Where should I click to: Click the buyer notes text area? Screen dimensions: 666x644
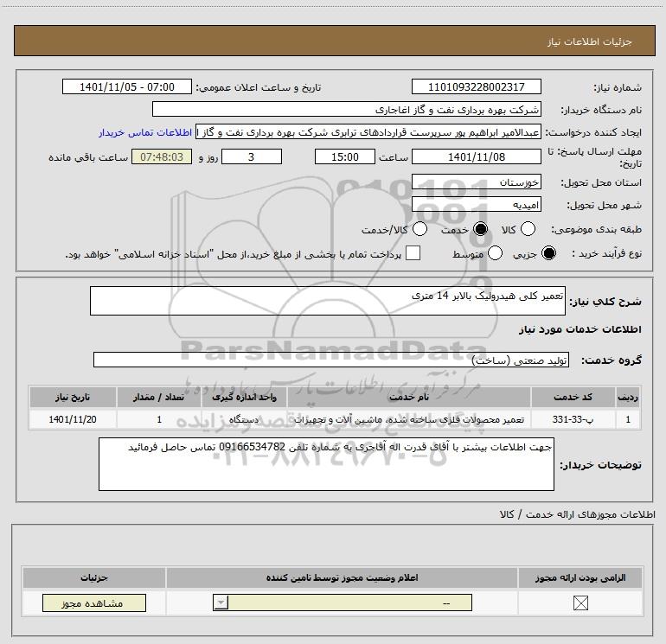point(326,464)
